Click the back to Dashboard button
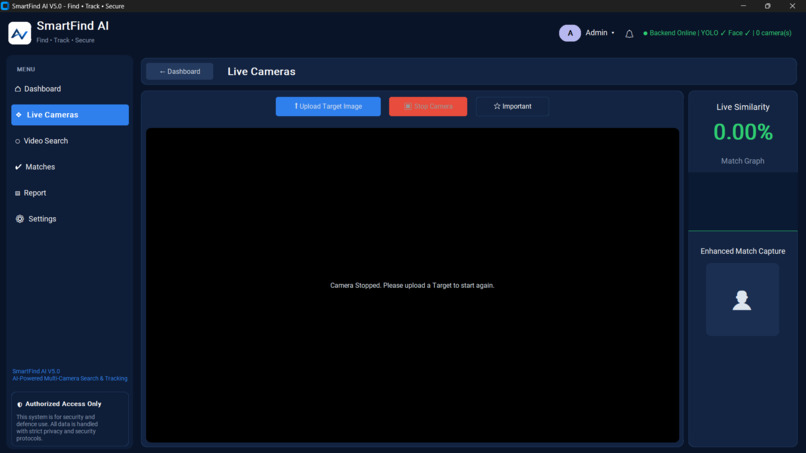 pyautogui.click(x=179, y=71)
